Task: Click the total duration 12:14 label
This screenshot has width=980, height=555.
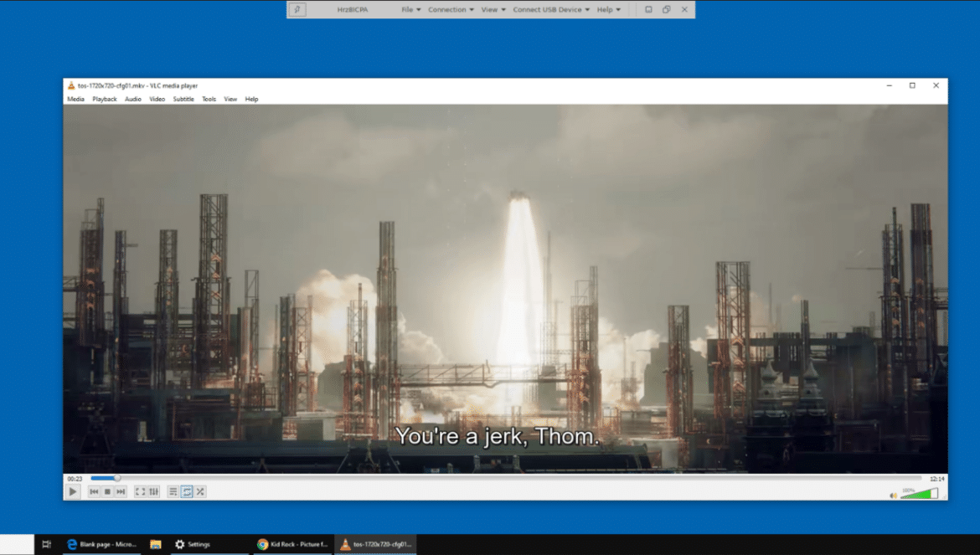Action: pyautogui.click(x=937, y=479)
